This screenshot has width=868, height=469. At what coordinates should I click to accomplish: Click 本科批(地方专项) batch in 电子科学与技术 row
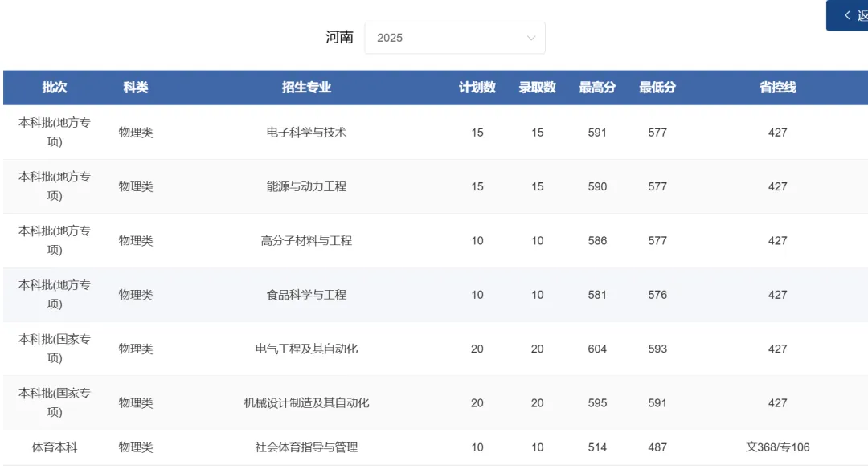tap(55, 132)
